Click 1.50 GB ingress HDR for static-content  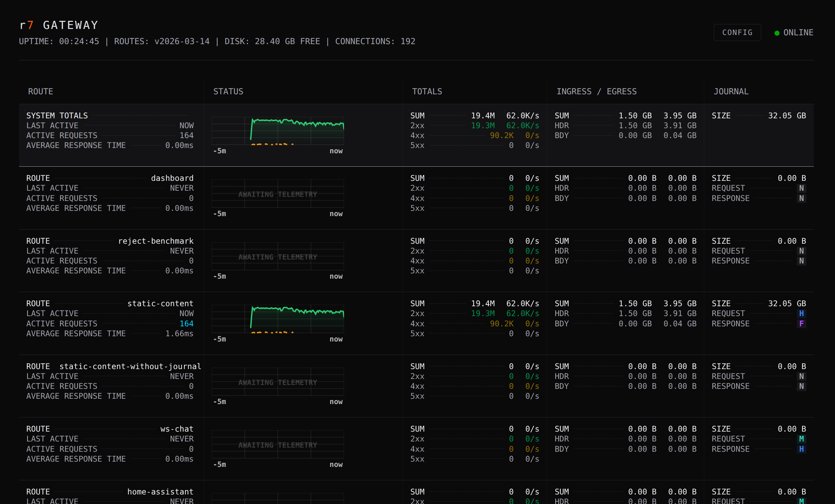click(x=635, y=314)
